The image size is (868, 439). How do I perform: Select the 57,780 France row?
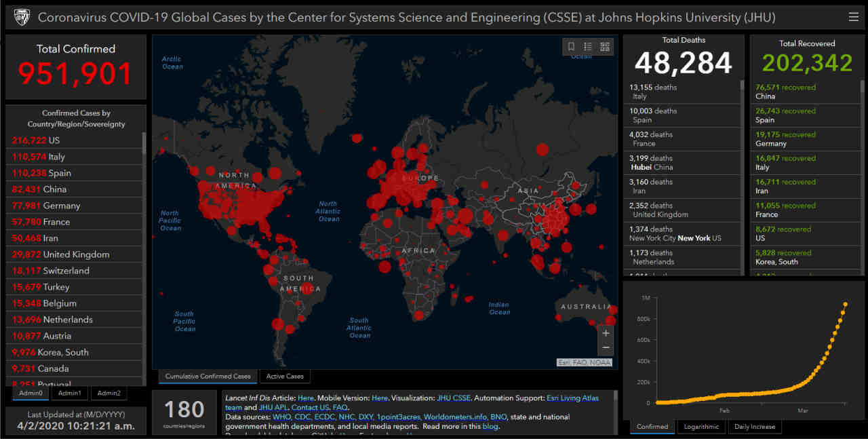pos(75,221)
